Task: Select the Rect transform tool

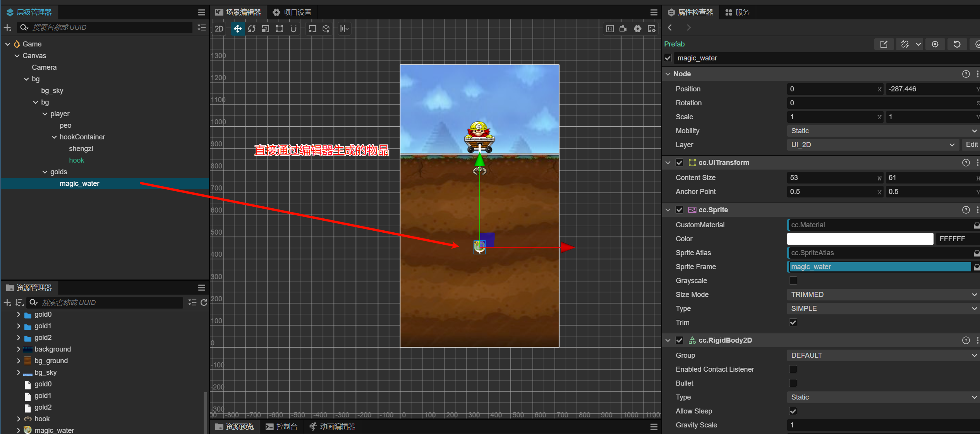Action: coord(280,29)
